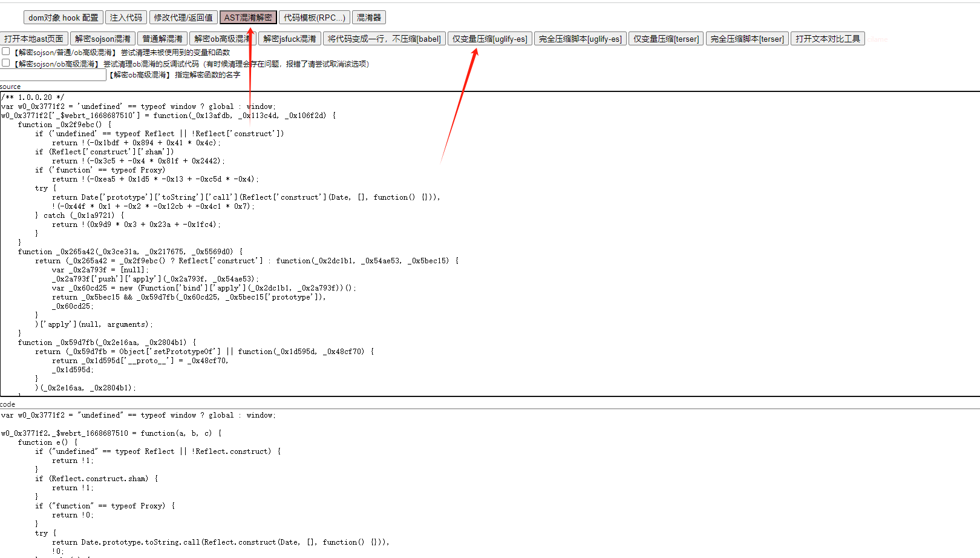This screenshot has height=558, width=980.
Task: Open the 修改代理/返回值 panel
Action: (183, 17)
